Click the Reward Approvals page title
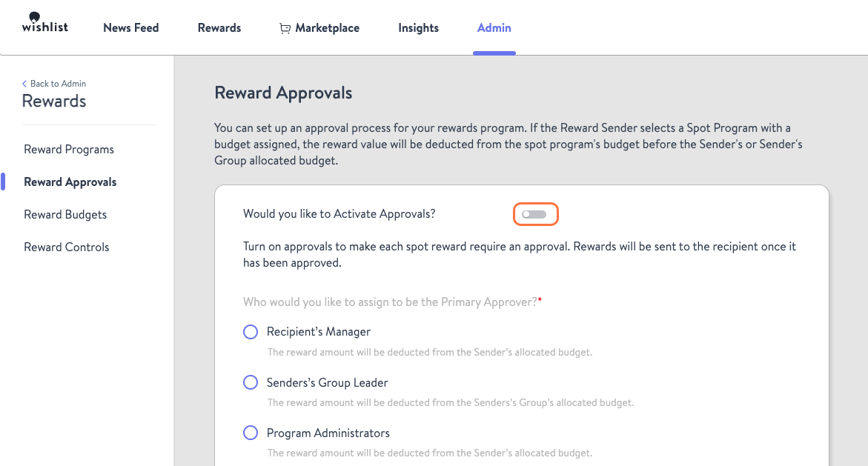 (283, 93)
